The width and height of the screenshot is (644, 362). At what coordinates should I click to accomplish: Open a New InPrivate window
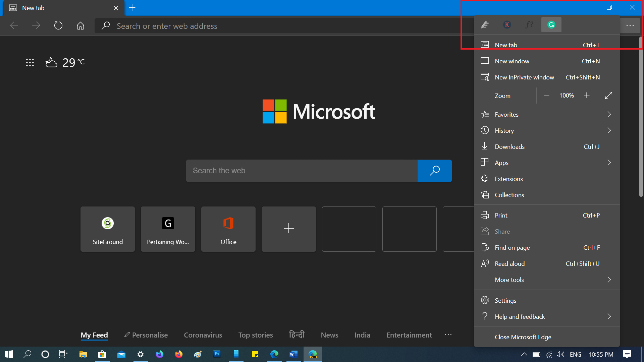click(524, 77)
